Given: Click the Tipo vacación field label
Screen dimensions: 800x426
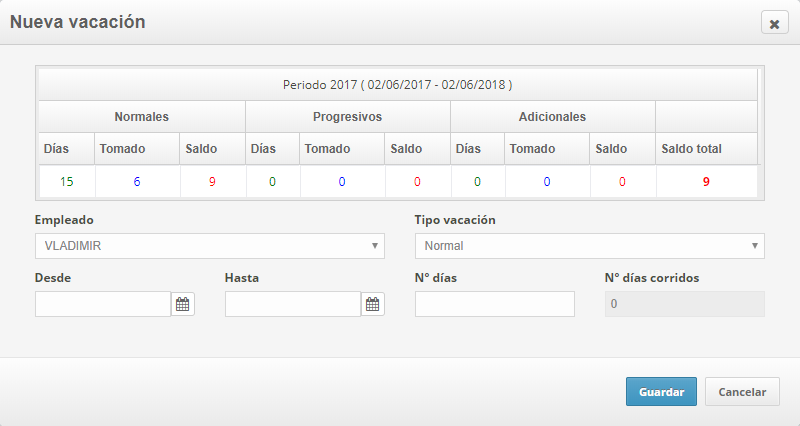Looking at the screenshot, I should click(455, 220).
